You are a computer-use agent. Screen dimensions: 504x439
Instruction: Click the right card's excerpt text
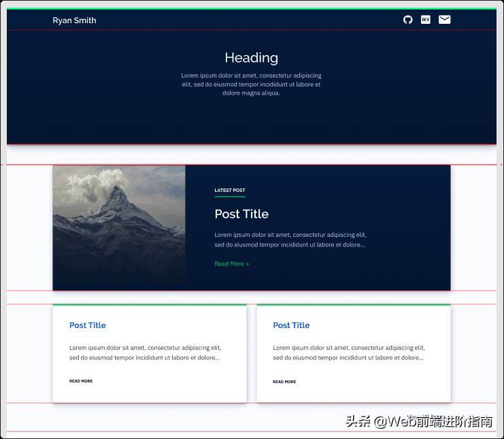(349, 353)
